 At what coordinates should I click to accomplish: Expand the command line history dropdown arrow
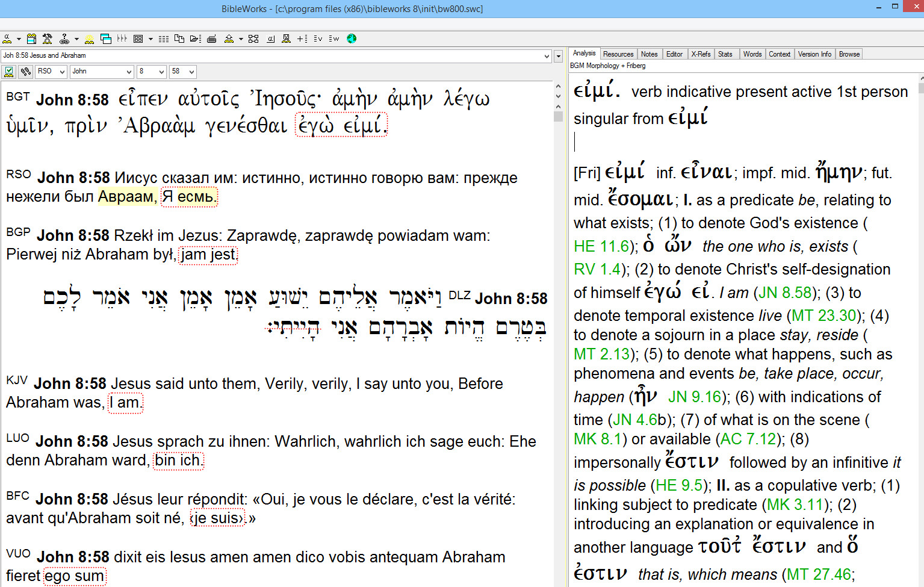(547, 56)
